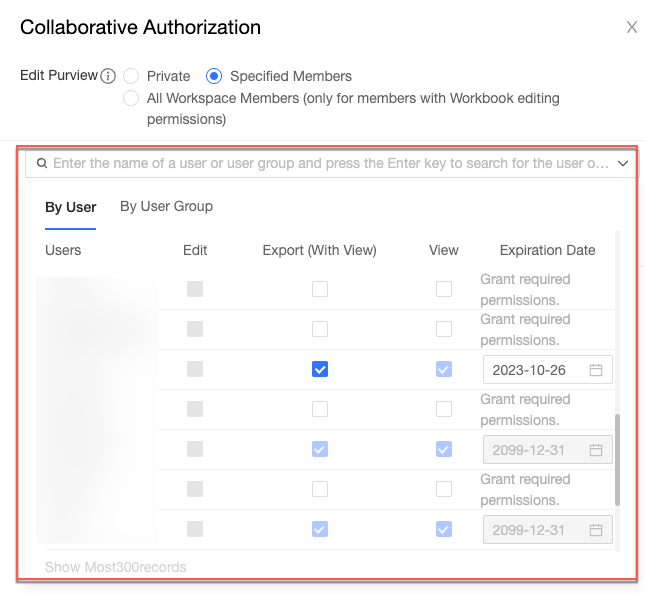This screenshot has width=645, height=594.
Task: Click the Show Most300records note
Action: (x=116, y=567)
